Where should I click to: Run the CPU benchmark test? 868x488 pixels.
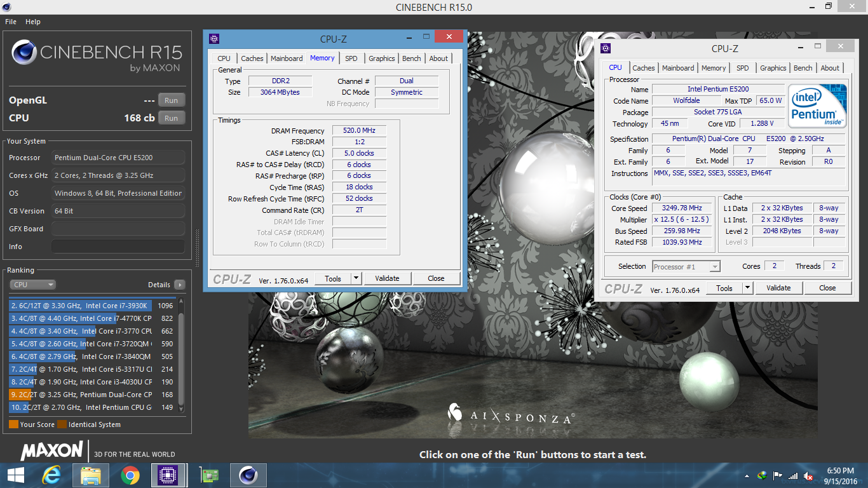[172, 118]
